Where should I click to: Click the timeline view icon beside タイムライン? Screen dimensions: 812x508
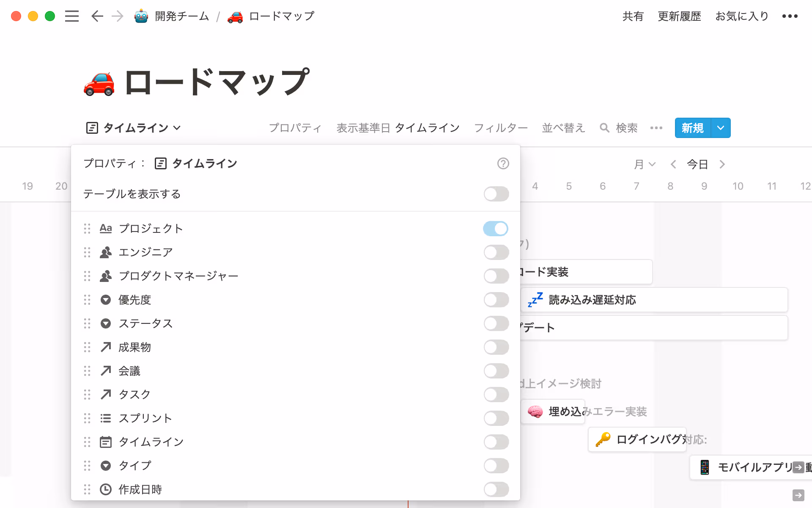point(91,128)
